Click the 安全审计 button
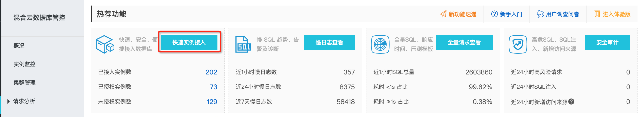Image resolution: width=644 pixels, height=117 pixels. (607, 43)
